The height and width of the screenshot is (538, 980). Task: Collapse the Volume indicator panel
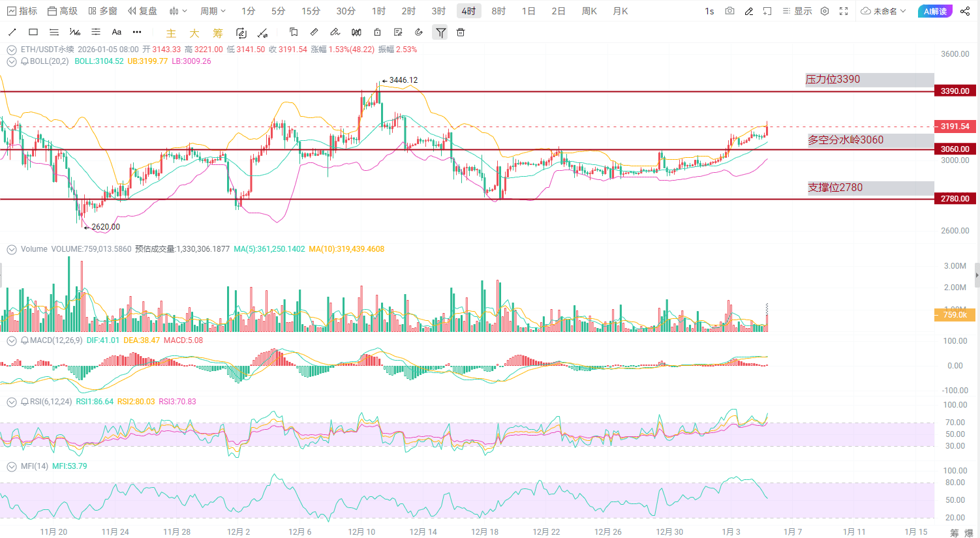[x=11, y=248]
